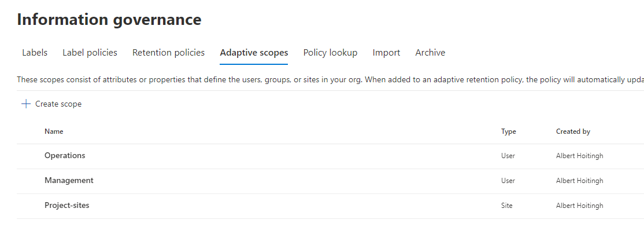Switch to the Import tab
This screenshot has height=234, width=644.
pos(386,53)
